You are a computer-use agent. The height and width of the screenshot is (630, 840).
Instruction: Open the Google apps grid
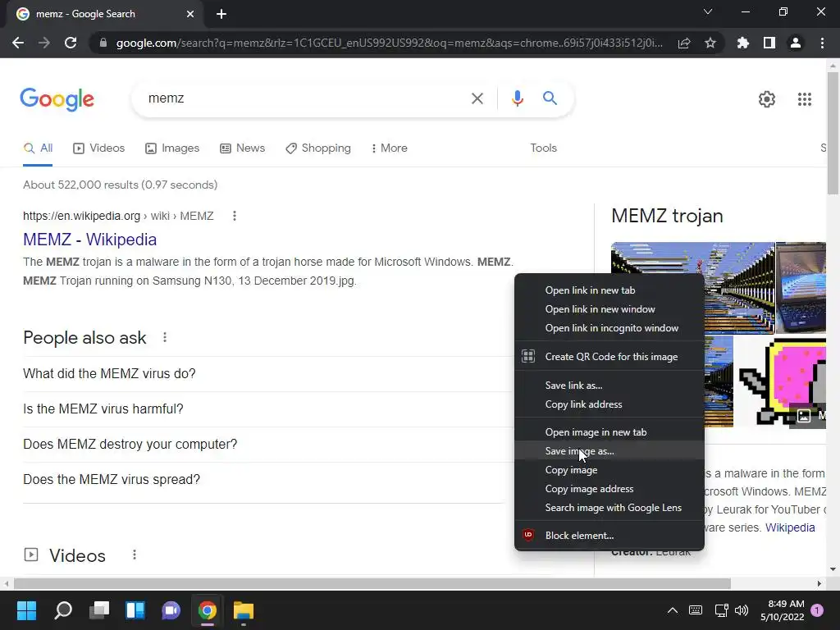pos(805,99)
